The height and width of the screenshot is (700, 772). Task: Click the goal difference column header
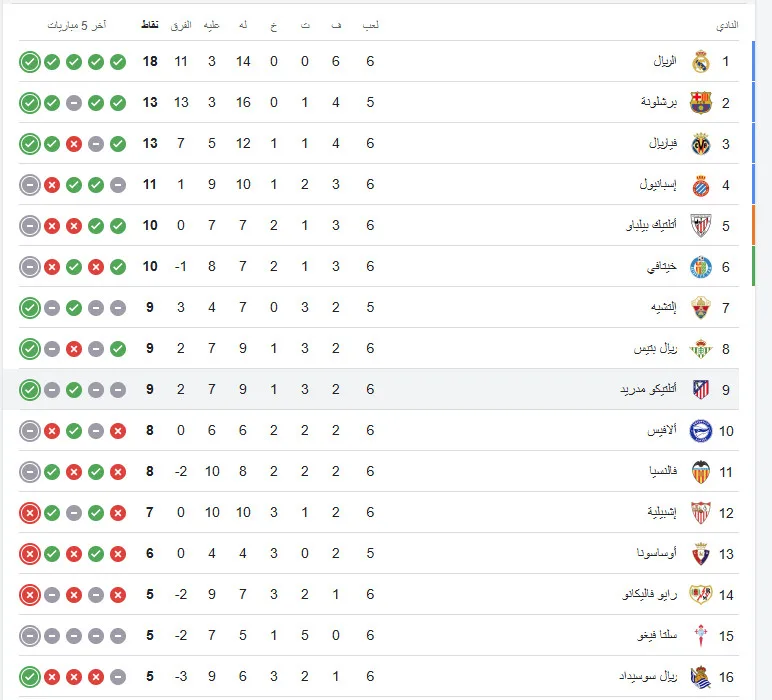[181, 25]
